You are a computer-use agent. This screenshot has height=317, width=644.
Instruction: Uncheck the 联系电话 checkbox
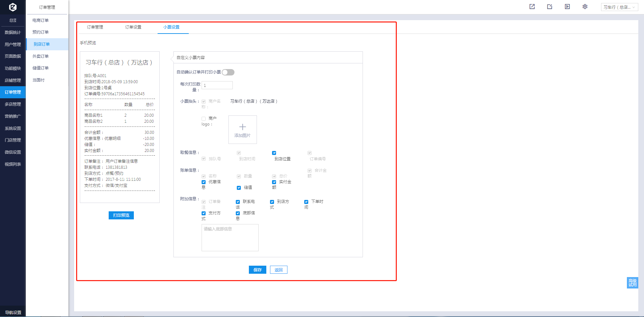point(238,202)
